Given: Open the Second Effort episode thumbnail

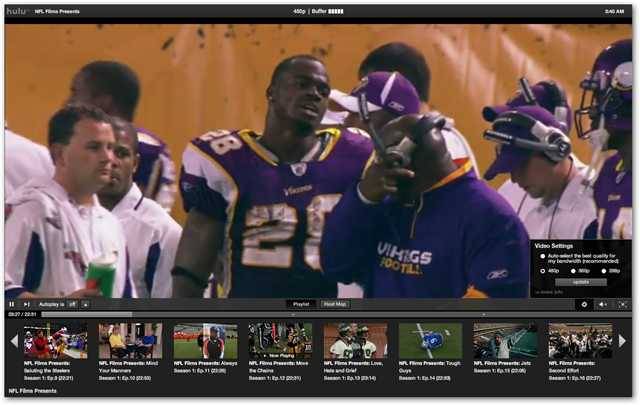Looking at the screenshot, I should pos(581,341).
